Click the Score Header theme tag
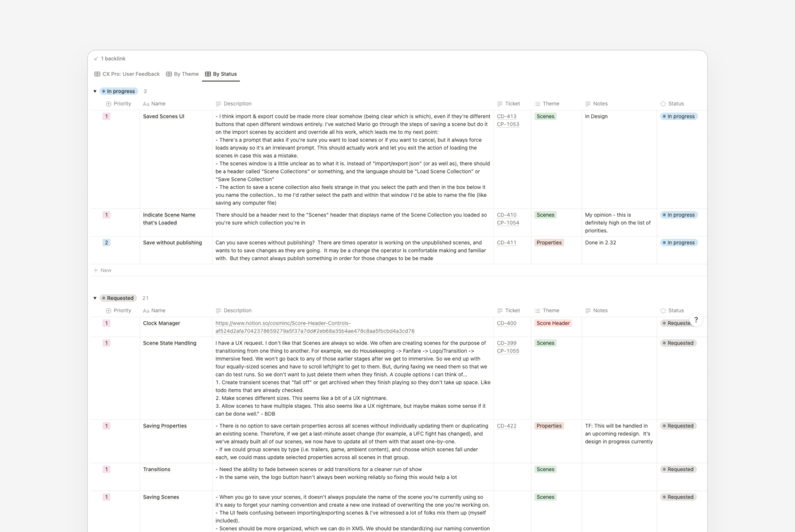This screenshot has width=795, height=532. [553, 323]
